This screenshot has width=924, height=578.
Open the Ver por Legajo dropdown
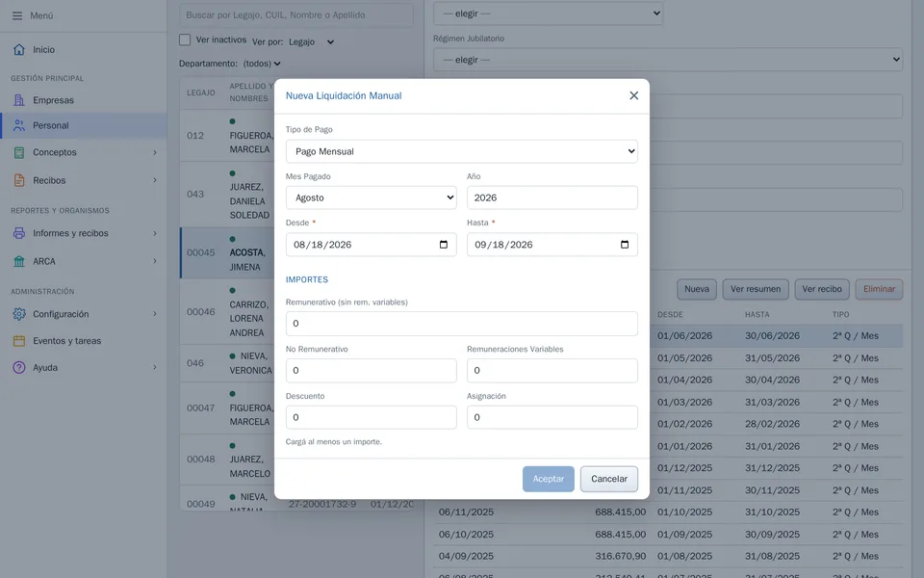[x=311, y=41]
